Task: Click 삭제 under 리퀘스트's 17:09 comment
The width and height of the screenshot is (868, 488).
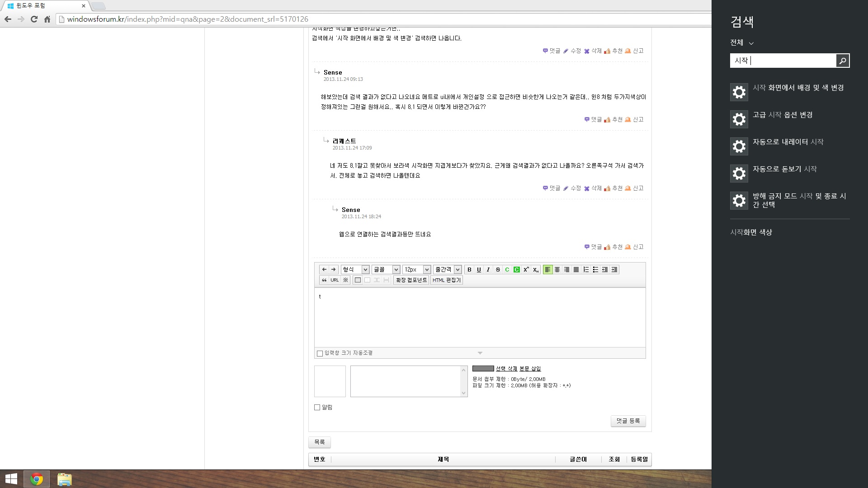Action: click(x=593, y=188)
